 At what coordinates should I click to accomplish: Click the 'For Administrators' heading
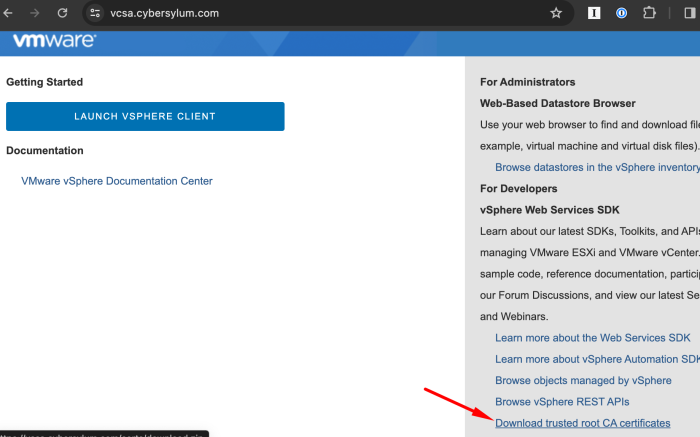(x=527, y=82)
